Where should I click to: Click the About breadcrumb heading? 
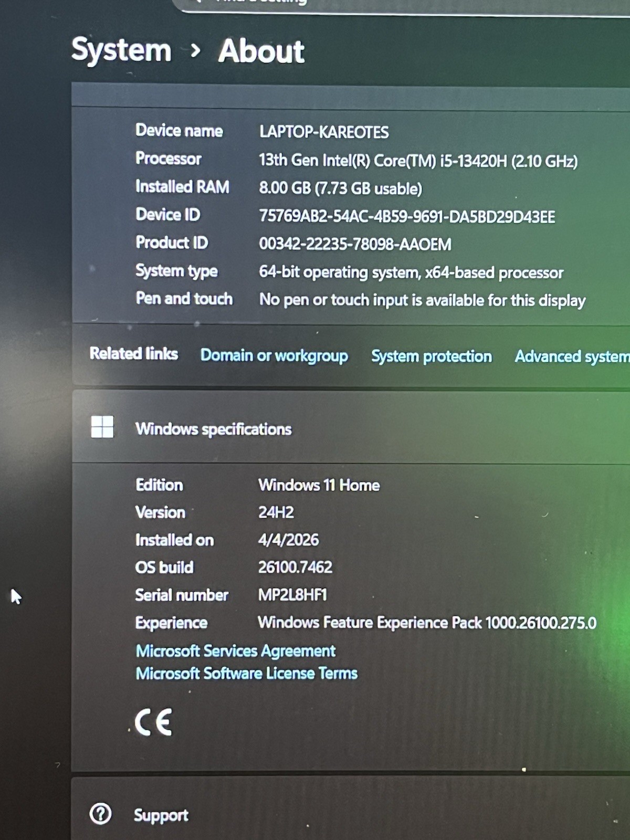(x=261, y=51)
